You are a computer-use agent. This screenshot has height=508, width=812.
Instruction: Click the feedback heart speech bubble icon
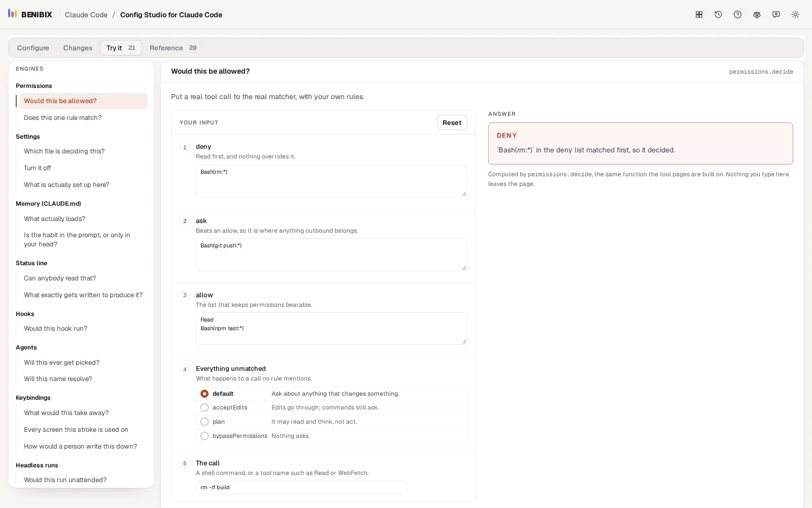(776, 15)
